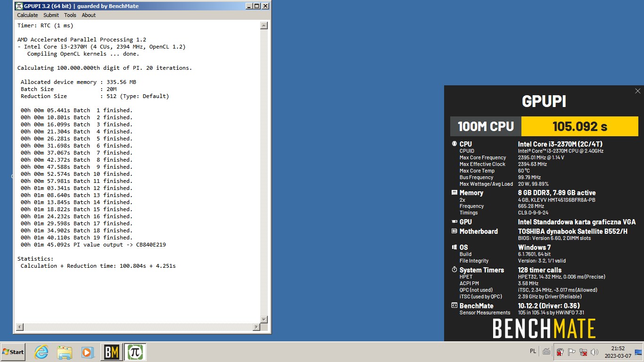
Task: Open the About menu
Action: coord(89,15)
